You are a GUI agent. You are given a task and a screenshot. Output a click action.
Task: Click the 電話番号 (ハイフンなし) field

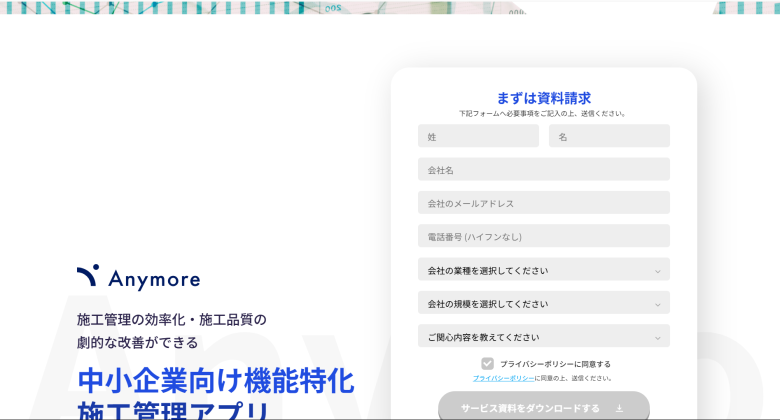[x=543, y=237]
